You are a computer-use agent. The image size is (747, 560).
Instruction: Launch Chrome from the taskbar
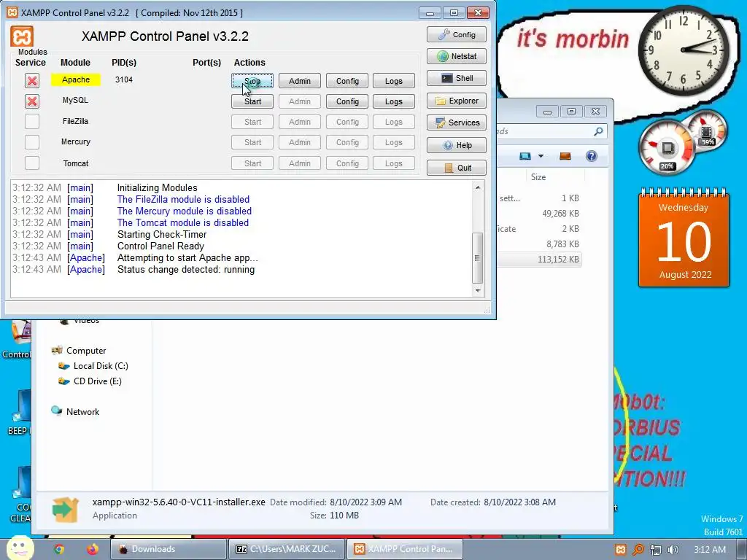[x=59, y=549]
